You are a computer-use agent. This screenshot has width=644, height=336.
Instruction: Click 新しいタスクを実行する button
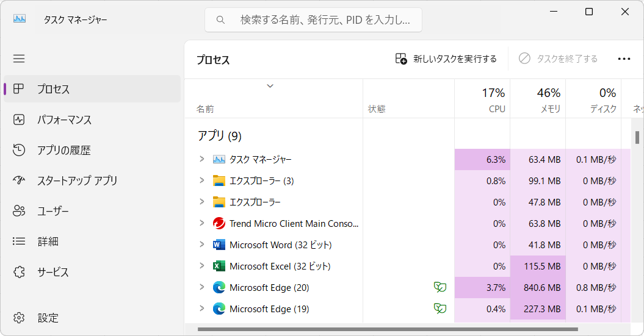(446, 59)
